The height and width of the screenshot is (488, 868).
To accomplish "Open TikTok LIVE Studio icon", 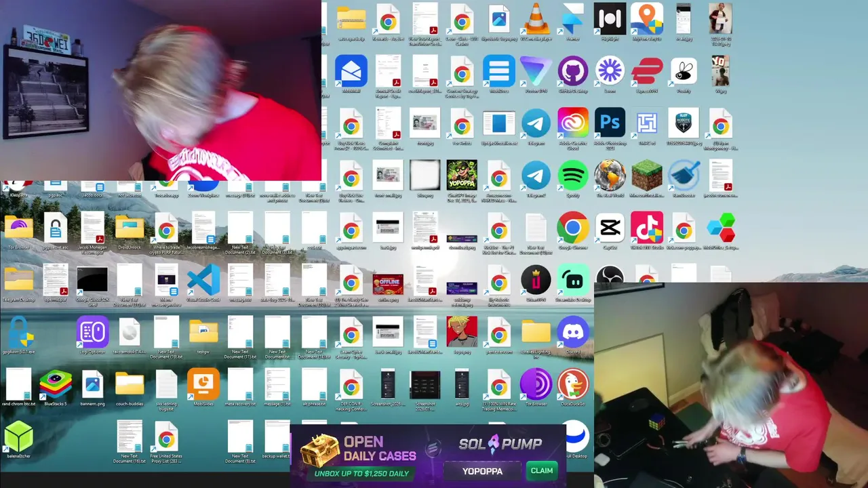I will coord(646,228).
